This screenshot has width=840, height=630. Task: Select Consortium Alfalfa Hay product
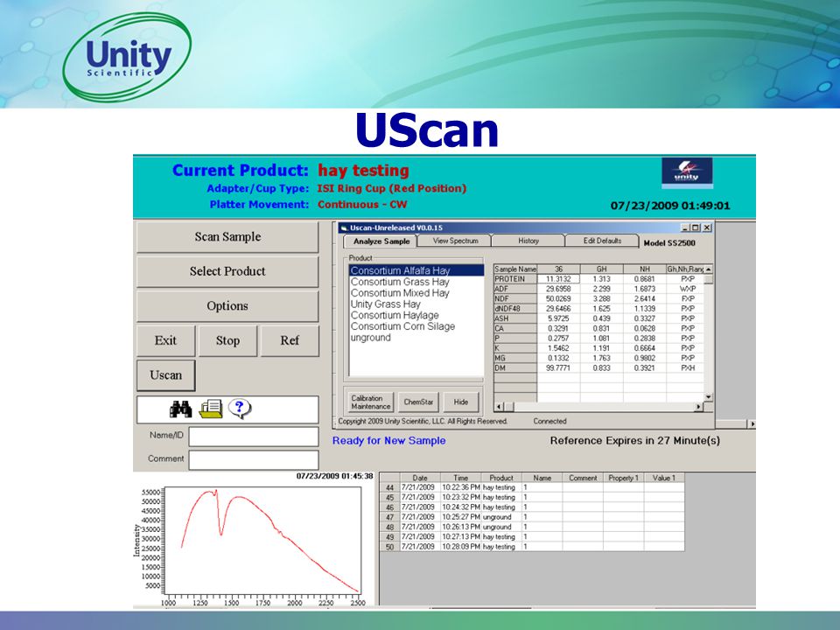coord(416,270)
